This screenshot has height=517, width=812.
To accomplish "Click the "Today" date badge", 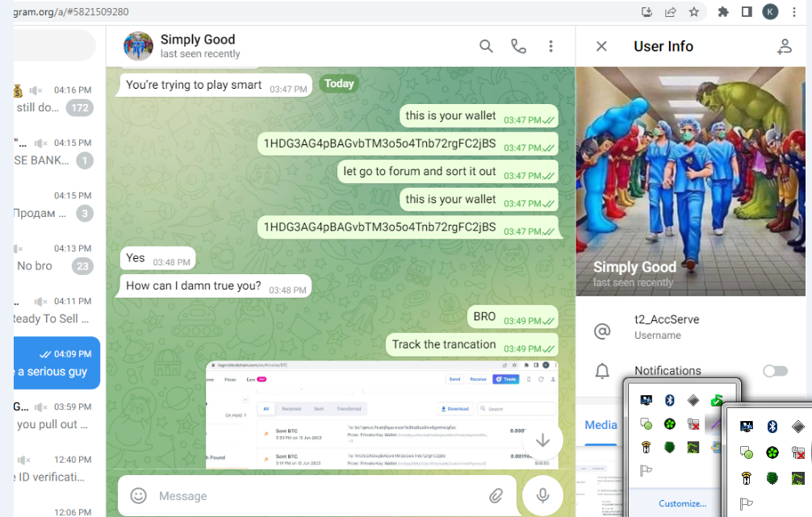I will pyautogui.click(x=339, y=83).
